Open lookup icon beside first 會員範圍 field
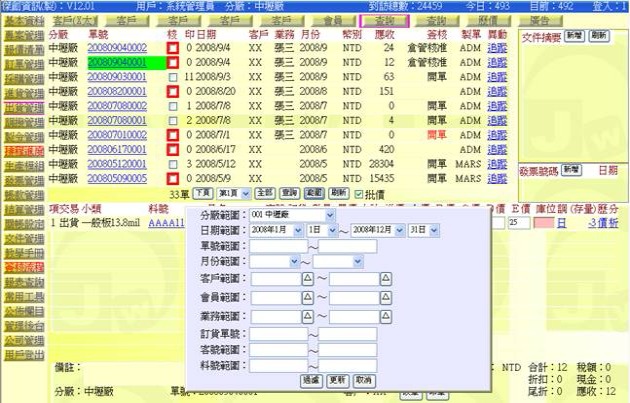The image size is (630, 403). pos(307,297)
